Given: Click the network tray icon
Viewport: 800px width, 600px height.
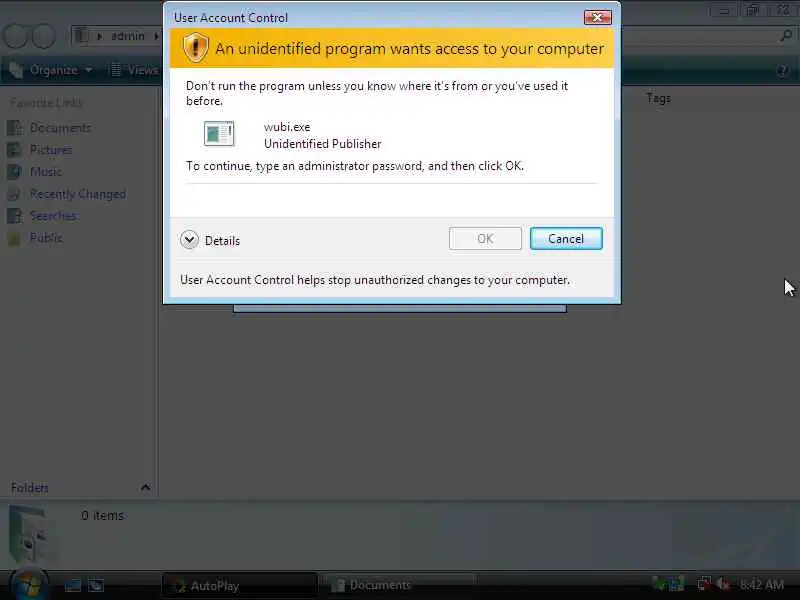Looking at the screenshot, I should tap(704, 584).
